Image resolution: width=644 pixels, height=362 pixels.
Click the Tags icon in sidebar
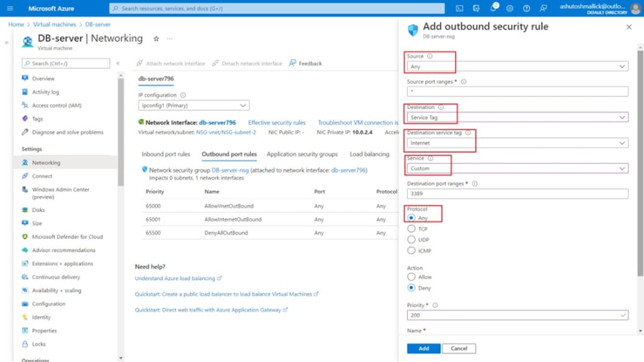(x=25, y=118)
